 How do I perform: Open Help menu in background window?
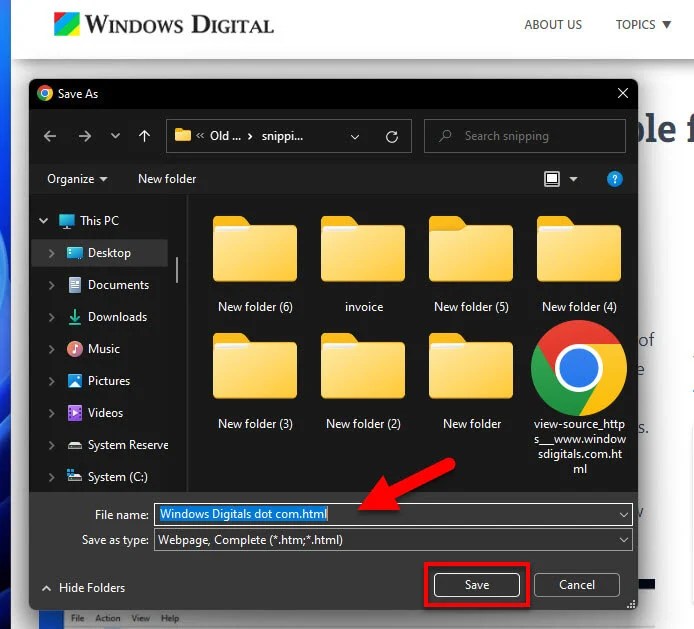tap(170, 618)
